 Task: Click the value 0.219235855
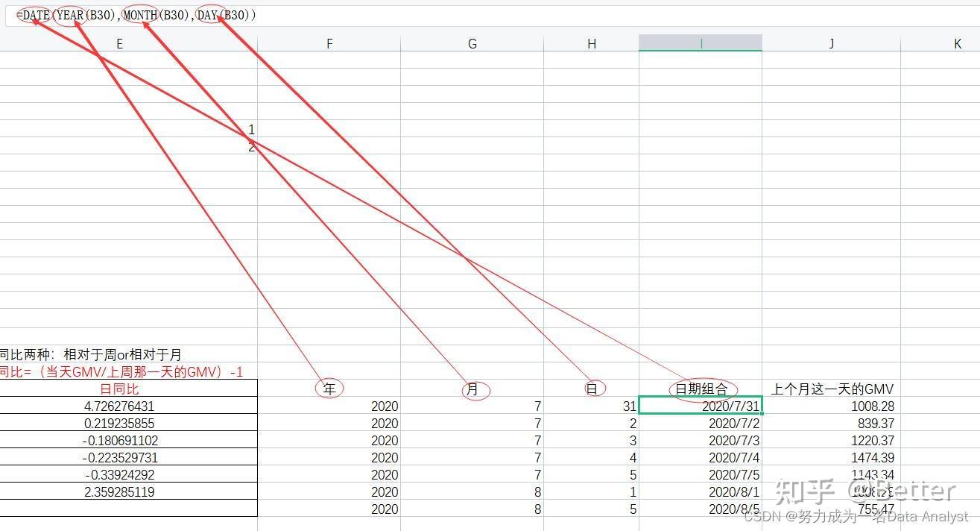[x=119, y=423]
